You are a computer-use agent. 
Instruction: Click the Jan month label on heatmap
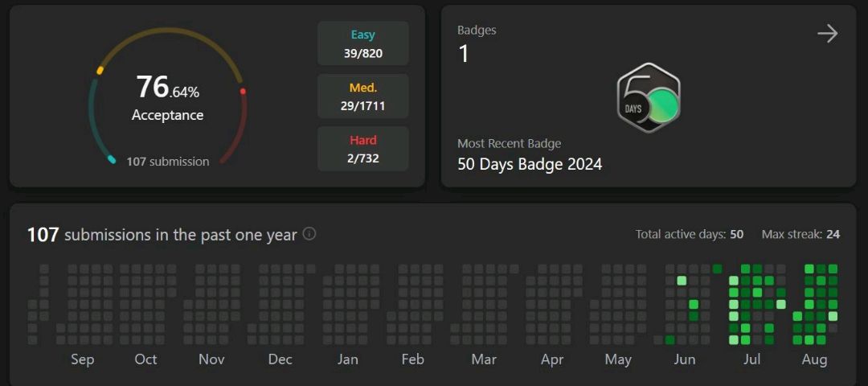click(347, 359)
